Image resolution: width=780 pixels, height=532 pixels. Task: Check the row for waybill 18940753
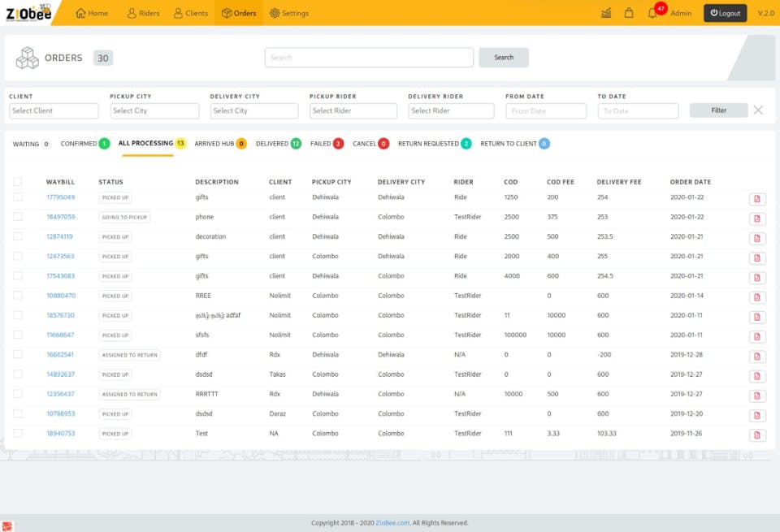(17, 433)
